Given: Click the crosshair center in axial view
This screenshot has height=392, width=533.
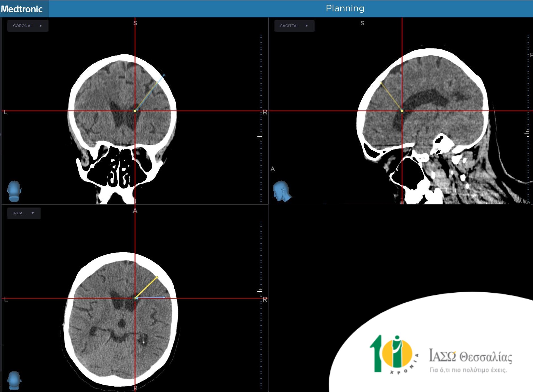Looking at the screenshot, I should pos(135,298).
